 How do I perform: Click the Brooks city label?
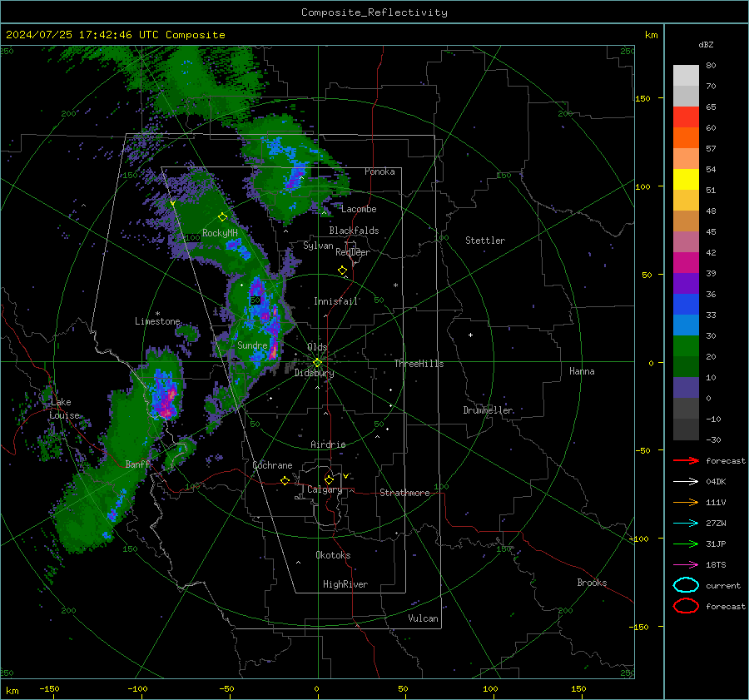(x=592, y=583)
